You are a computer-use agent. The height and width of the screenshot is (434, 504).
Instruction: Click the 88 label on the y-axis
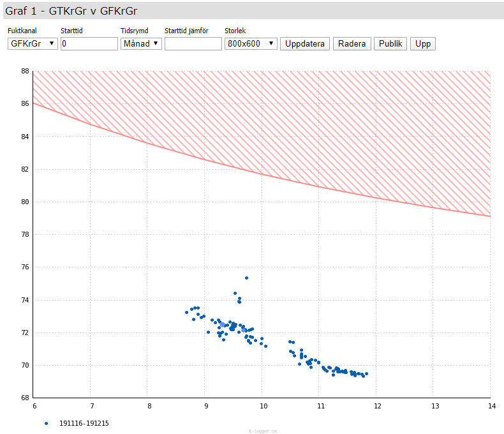point(26,71)
